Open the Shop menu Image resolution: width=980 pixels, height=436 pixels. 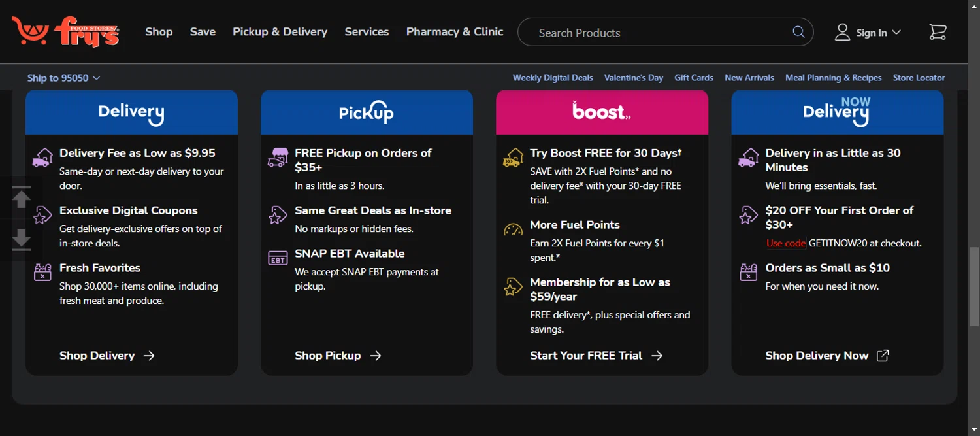tap(159, 31)
